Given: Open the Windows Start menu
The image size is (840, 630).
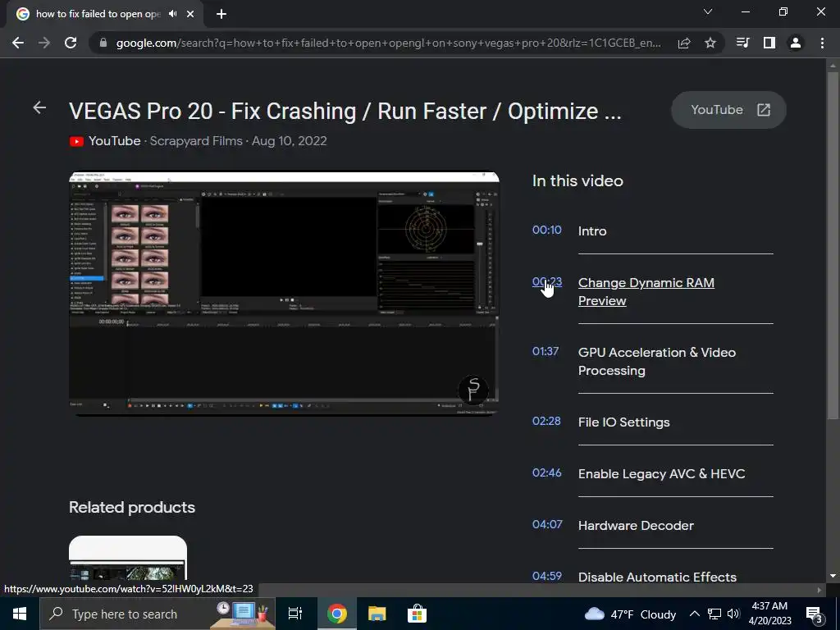Looking at the screenshot, I should click(20, 614).
